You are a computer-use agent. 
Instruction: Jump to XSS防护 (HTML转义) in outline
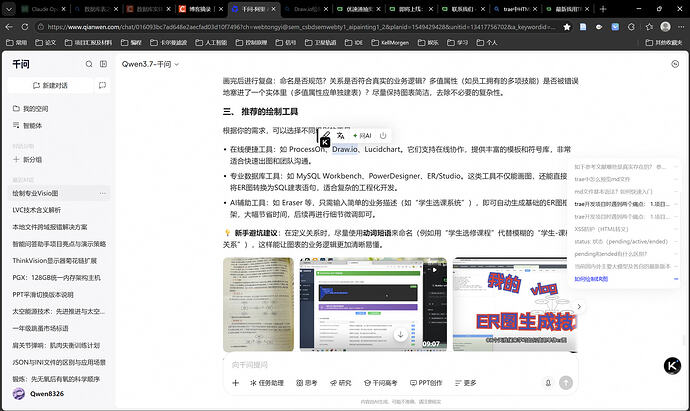click(601, 229)
